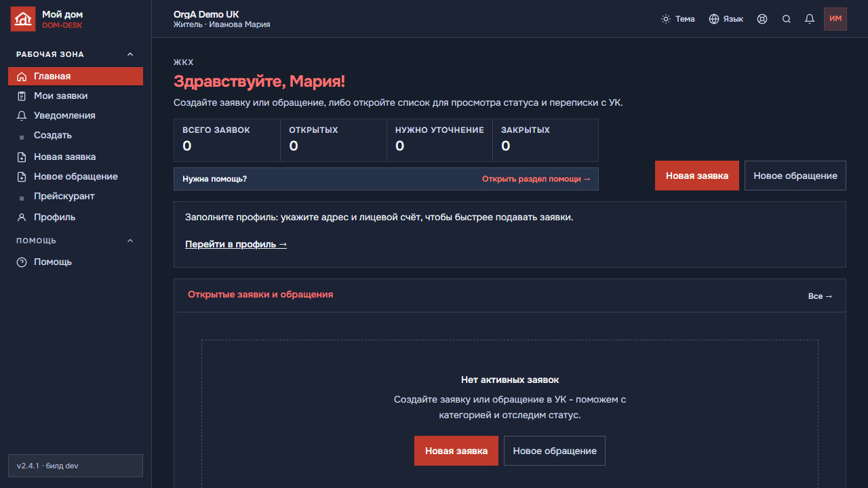Click the Нет активных заявок message
868x488 pixels.
pos(510,380)
